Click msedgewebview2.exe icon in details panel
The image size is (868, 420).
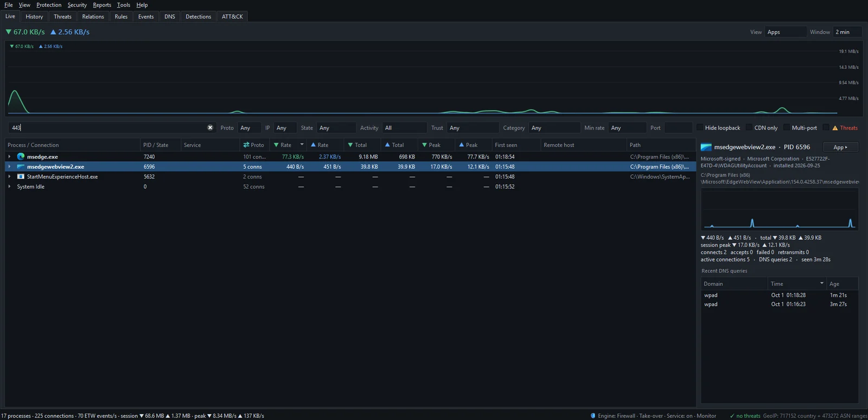pos(706,147)
